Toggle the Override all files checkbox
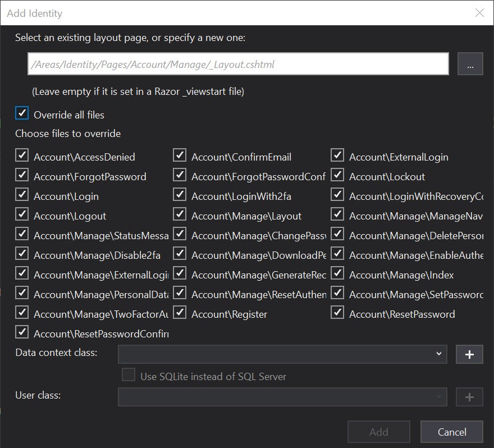The image size is (494, 448). pyautogui.click(x=22, y=113)
